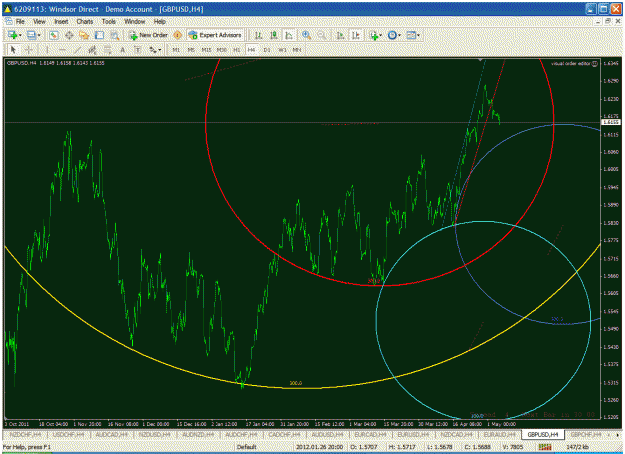Open the Indicators list icon

pyautogui.click(x=374, y=35)
